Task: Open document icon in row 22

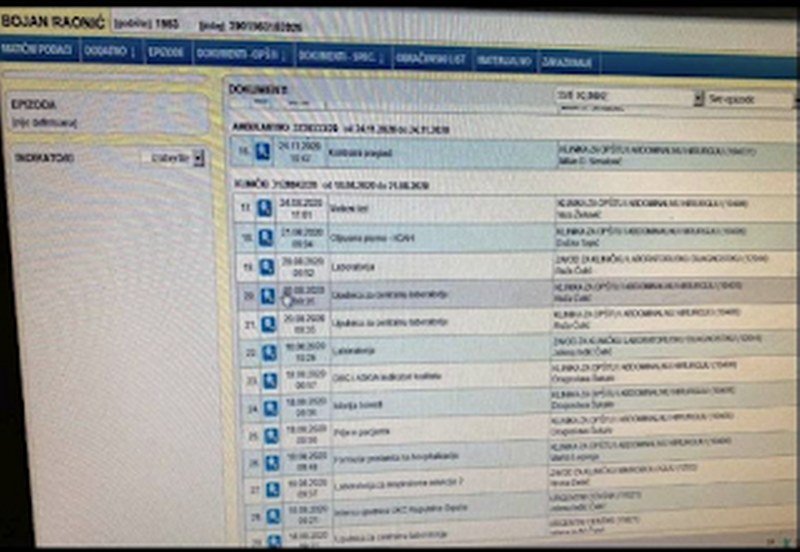Action: [268, 352]
